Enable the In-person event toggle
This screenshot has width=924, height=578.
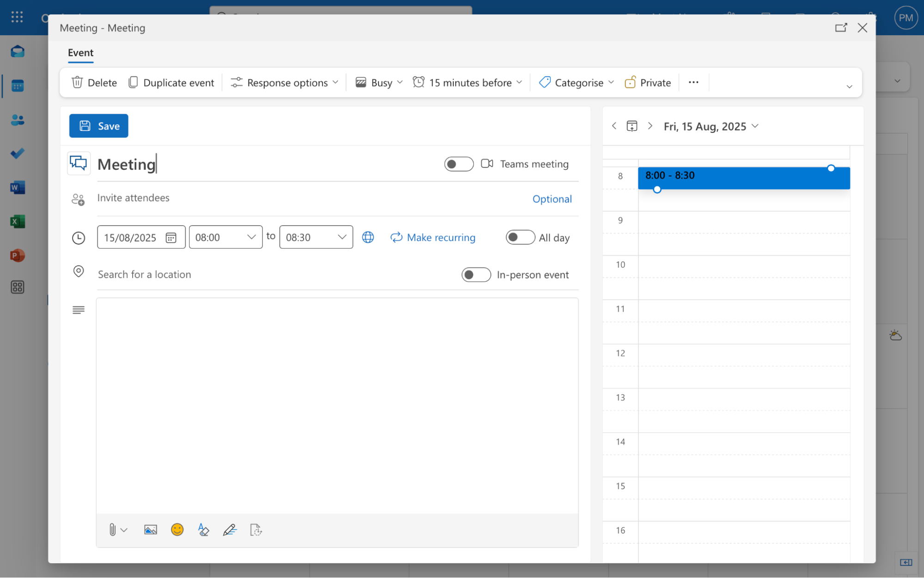(476, 274)
